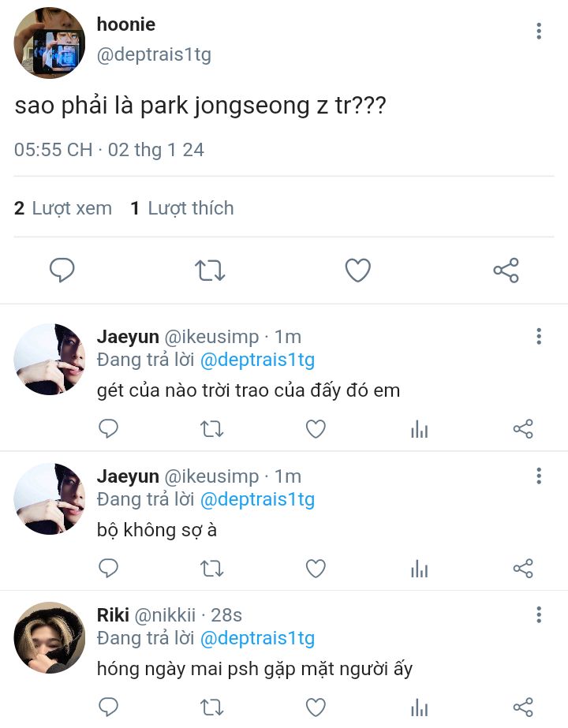568x728 pixels.
Task: Open Riki's profile avatar
Action: (50, 637)
